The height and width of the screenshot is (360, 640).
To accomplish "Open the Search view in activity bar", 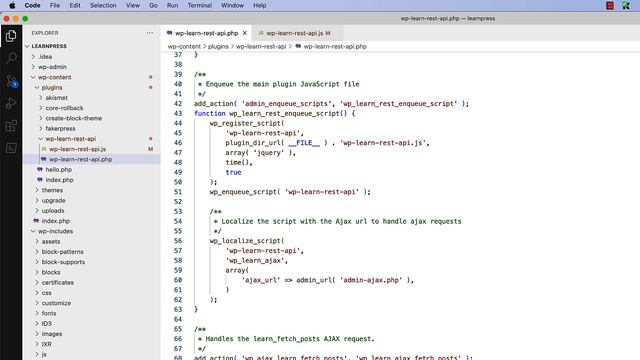I will click(x=11, y=58).
